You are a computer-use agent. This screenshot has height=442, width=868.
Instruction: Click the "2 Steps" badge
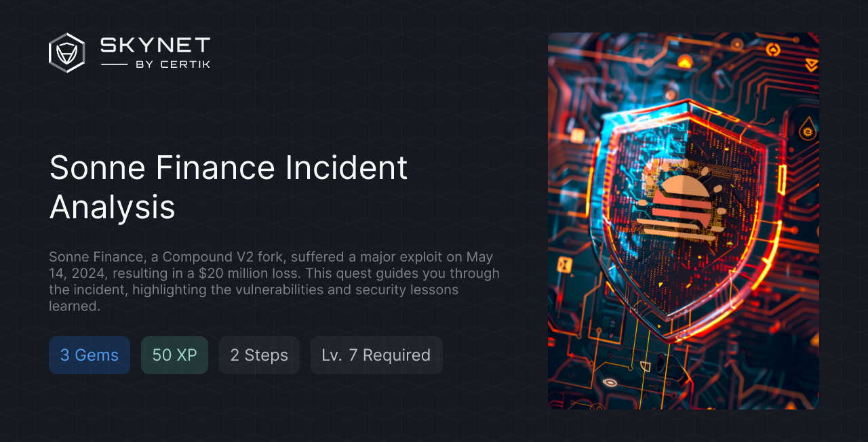[x=259, y=355]
